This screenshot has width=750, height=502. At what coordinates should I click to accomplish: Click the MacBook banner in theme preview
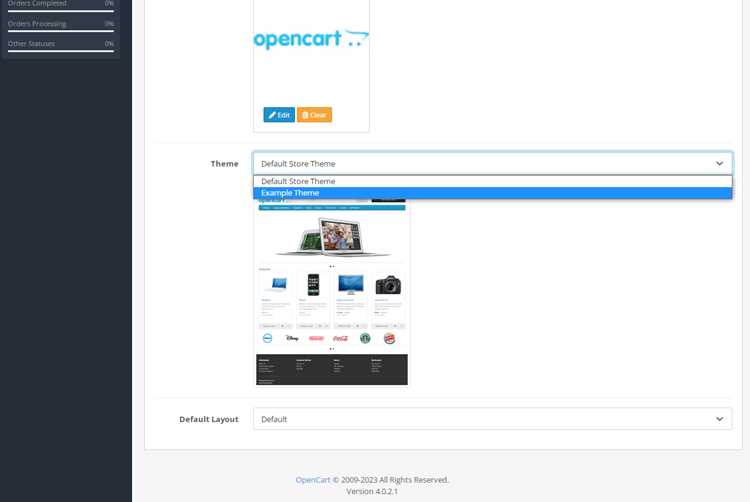click(x=332, y=237)
